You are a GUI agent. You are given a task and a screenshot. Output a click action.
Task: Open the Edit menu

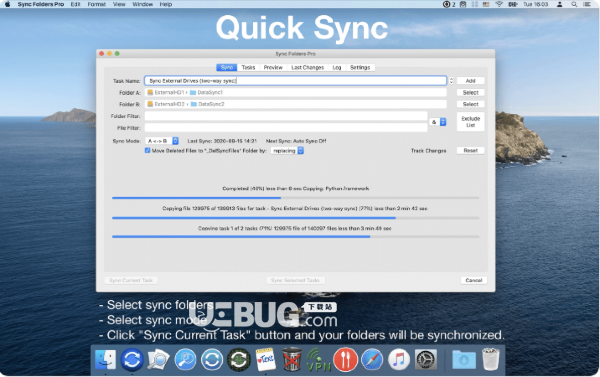75,4
